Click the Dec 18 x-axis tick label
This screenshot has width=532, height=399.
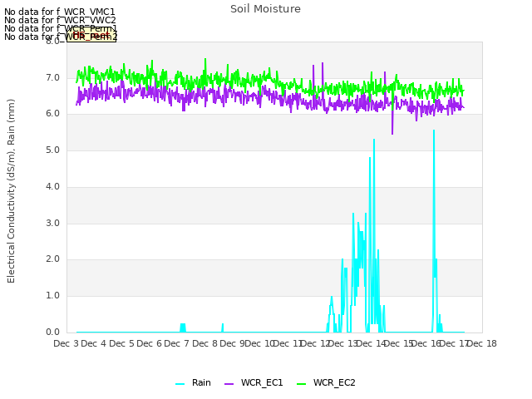click(482, 343)
